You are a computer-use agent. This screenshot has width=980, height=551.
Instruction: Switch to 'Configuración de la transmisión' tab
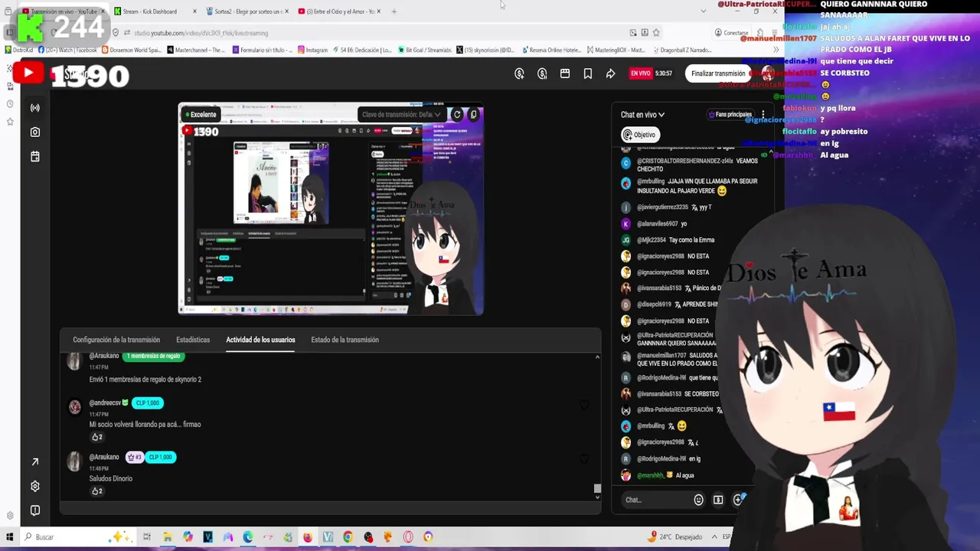click(116, 340)
